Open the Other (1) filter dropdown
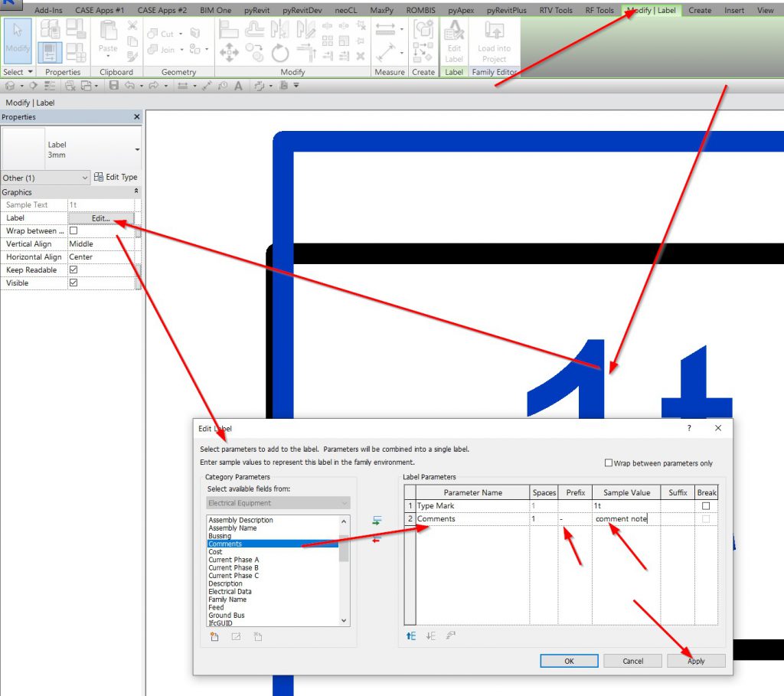784x696 pixels. [46, 178]
